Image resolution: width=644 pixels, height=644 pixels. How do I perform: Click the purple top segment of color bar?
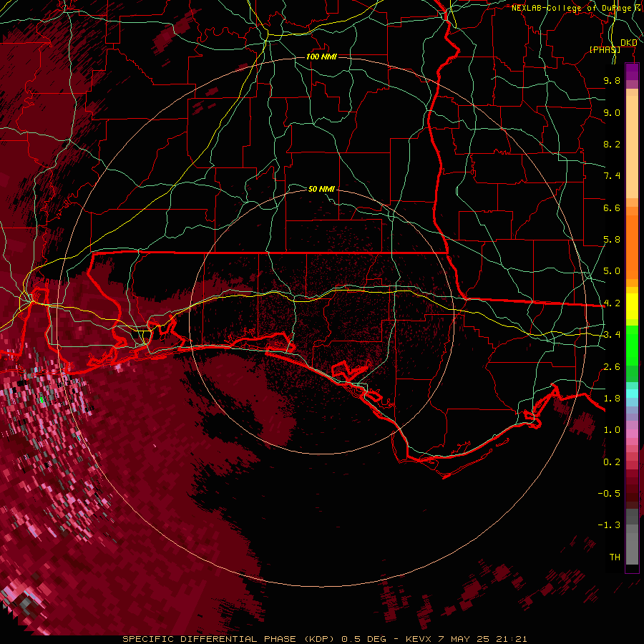632,72
